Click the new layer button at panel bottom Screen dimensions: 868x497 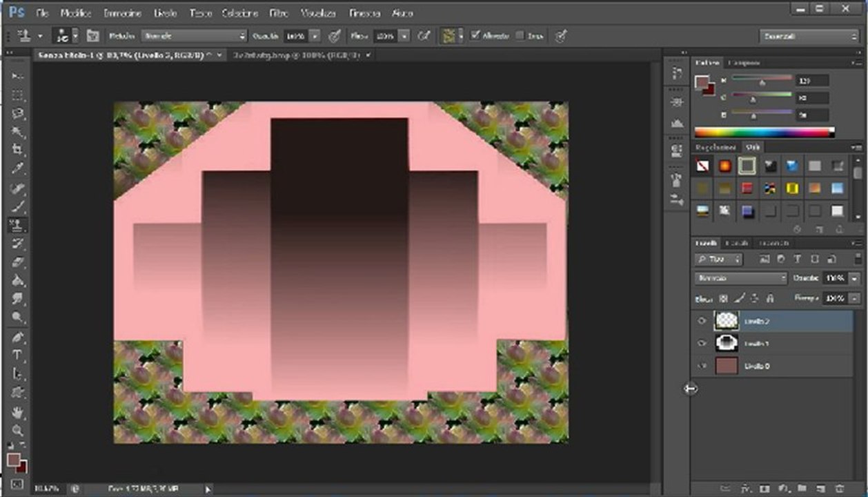(820, 488)
